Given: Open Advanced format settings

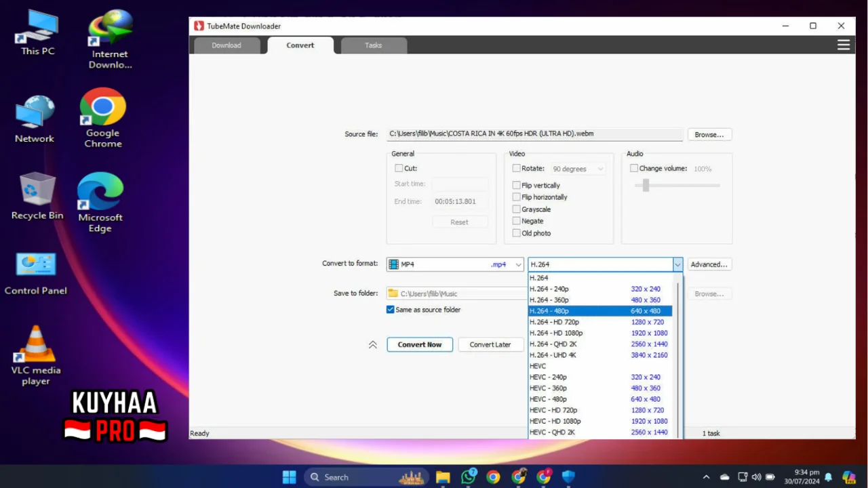Looking at the screenshot, I should click(x=709, y=264).
